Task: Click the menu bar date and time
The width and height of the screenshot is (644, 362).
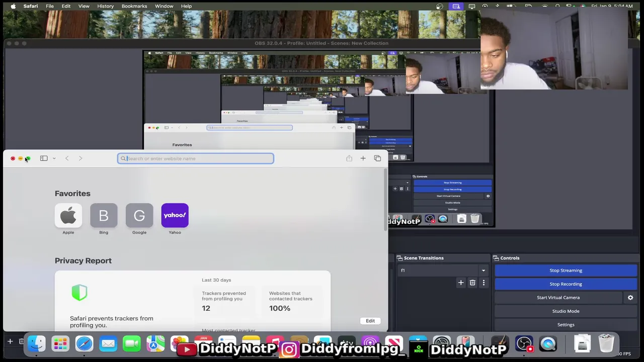Action: [x=612, y=6]
